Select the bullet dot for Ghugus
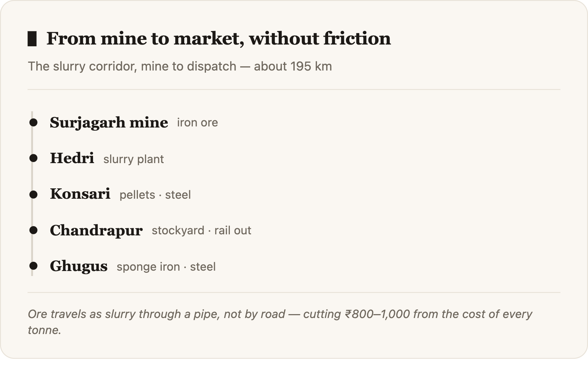Viewport: 588px width, 375px height. pyautogui.click(x=33, y=266)
